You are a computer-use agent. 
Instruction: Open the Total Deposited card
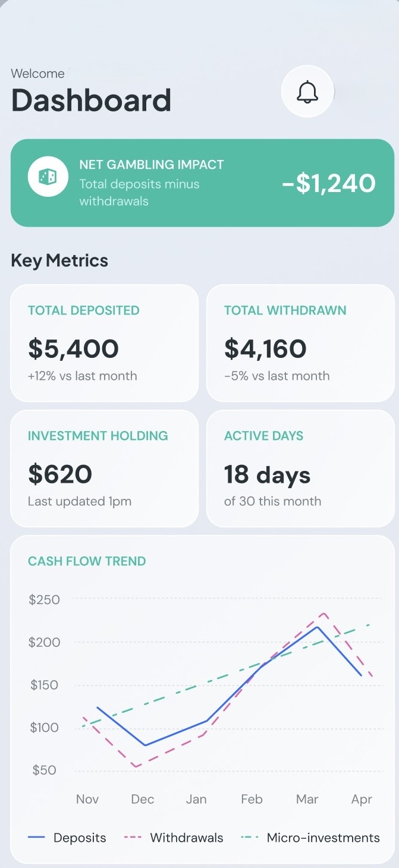pos(104,343)
